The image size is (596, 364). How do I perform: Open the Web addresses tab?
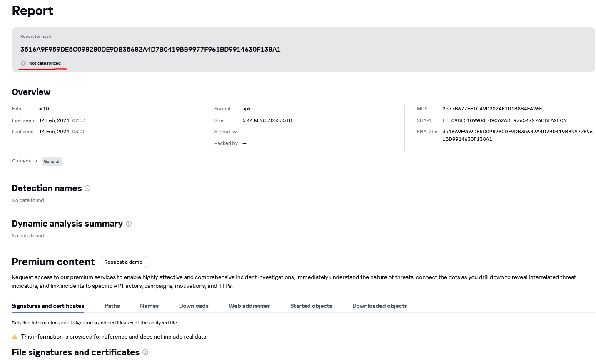pyautogui.click(x=249, y=306)
